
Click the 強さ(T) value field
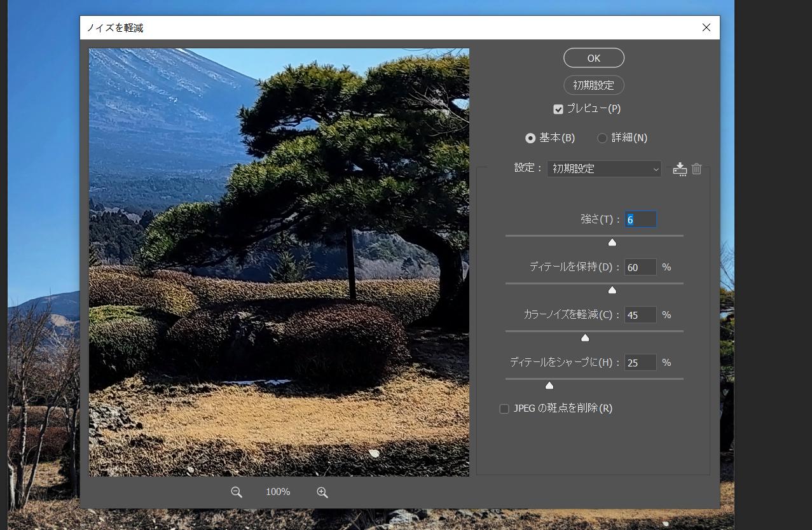point(640,220)
